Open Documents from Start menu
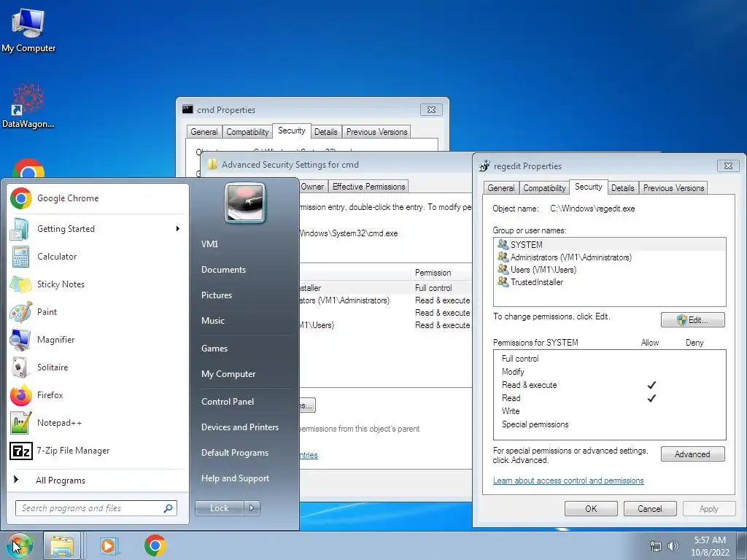The width and height of the screenshot is (747, 560). coord(223,270)
